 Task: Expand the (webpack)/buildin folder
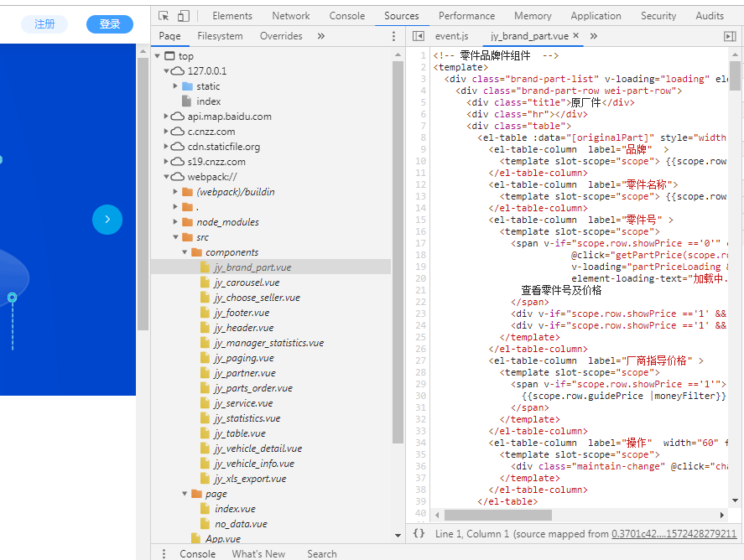tap(175, 192)
